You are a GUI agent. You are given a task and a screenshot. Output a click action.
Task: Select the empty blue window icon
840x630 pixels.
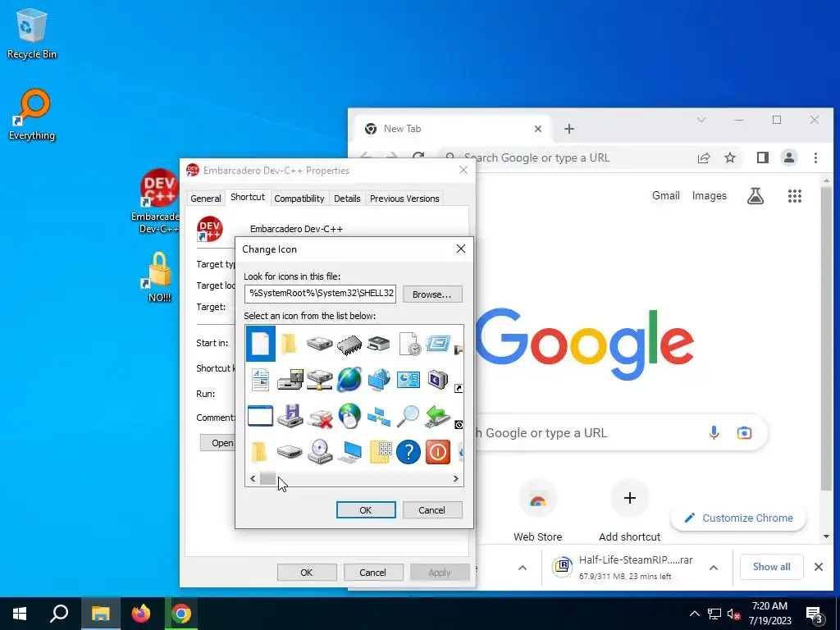tap(260, 416)
